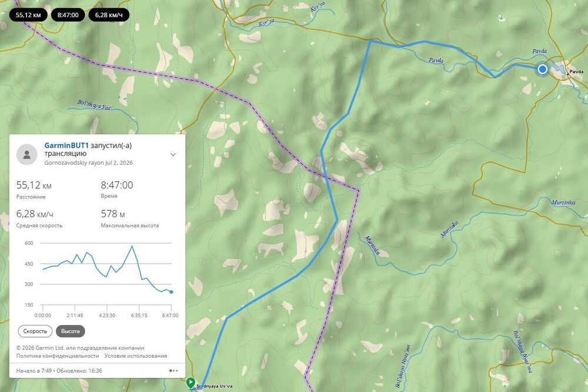Image resolution: width=588 pixels, height=392 pixels.
Task: Collapse the activity card with the chevron
Action: click(173, 154)
